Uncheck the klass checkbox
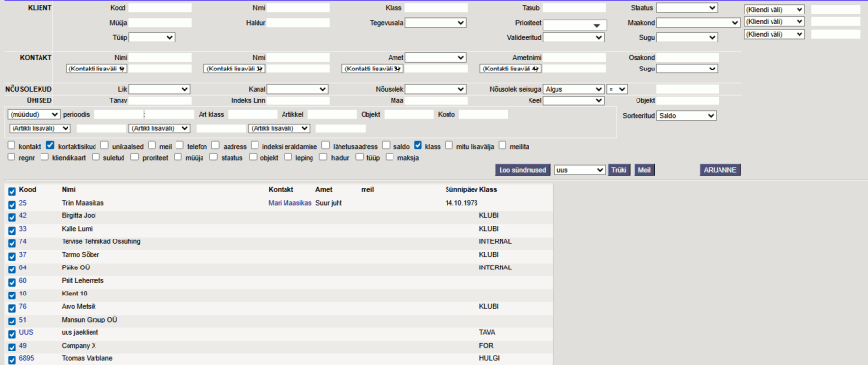The width and height of the screenshot is (868, 365). pos(418,145)
